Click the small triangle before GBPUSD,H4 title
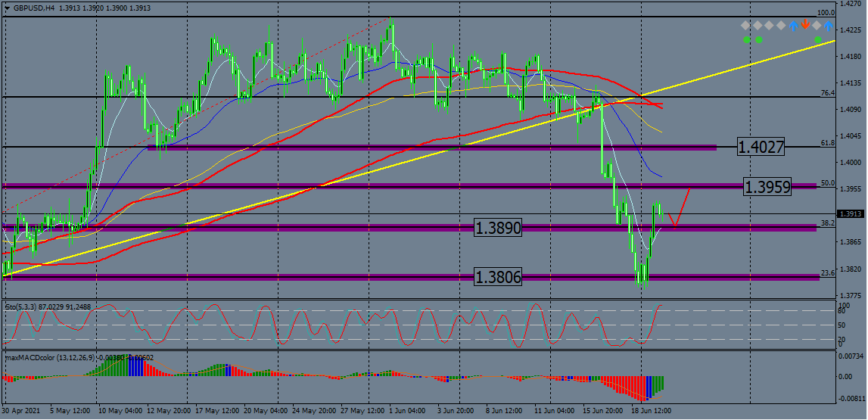The image size is (868, 420). [8, 8]
